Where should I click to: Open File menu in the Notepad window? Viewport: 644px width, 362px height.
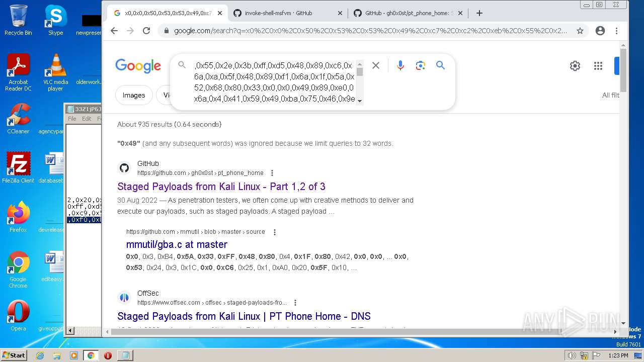pos(72,119)
